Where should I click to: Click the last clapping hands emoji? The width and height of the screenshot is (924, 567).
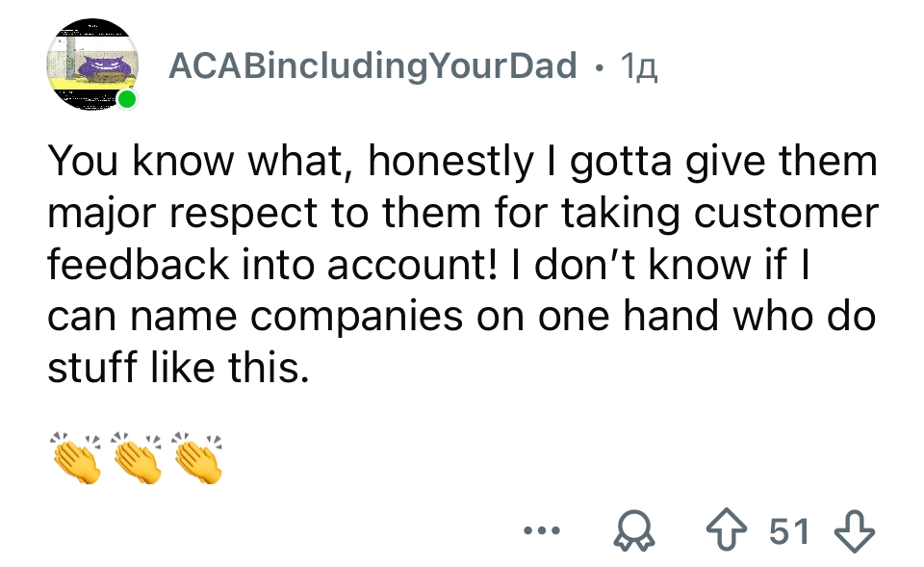195,457
